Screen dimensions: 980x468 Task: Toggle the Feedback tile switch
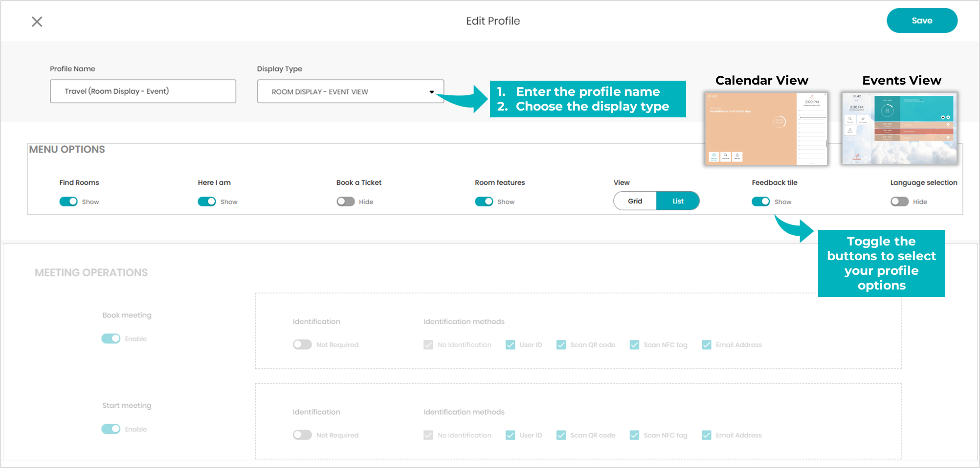[761, 201]
